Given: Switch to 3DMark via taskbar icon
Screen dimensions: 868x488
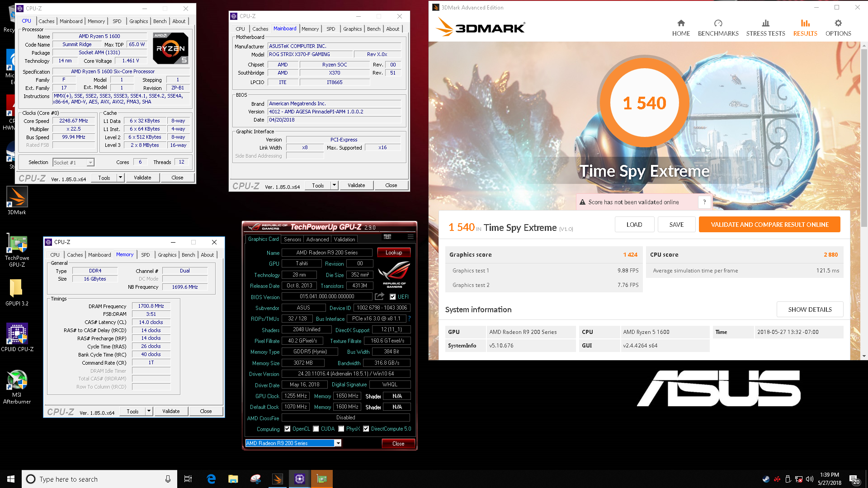Looking at the screenshot, I should [x=278, y=479].
